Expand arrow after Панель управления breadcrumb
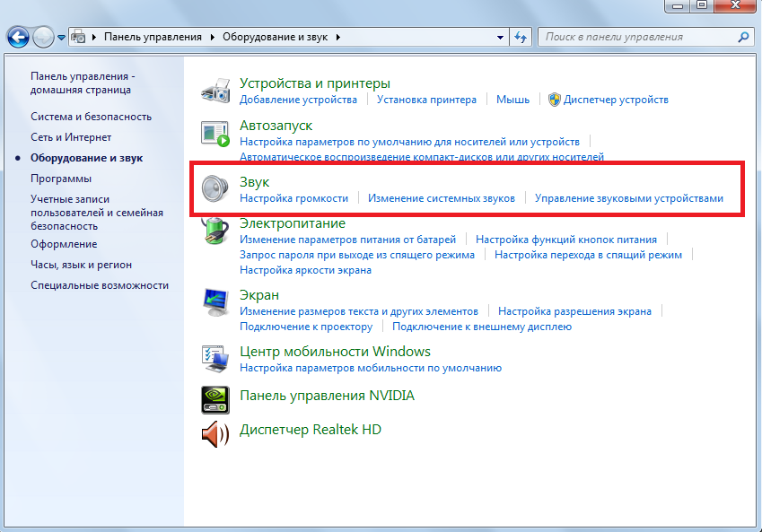The width and height of the screenshot is (762, 532). click(x=213, y=37)
